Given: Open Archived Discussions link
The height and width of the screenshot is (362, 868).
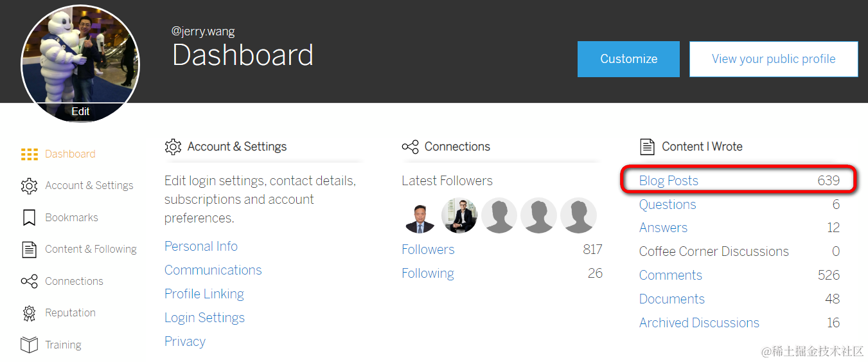Looking at the screenshot, I should pyautogui.click(x=699, y=323).
